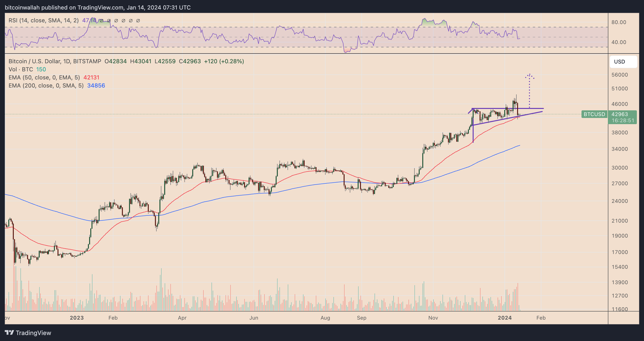The image size is (644, 341).
Task: Select the EMA 50 indicator label
Action: pyautogui.click(x=44, y=78)
